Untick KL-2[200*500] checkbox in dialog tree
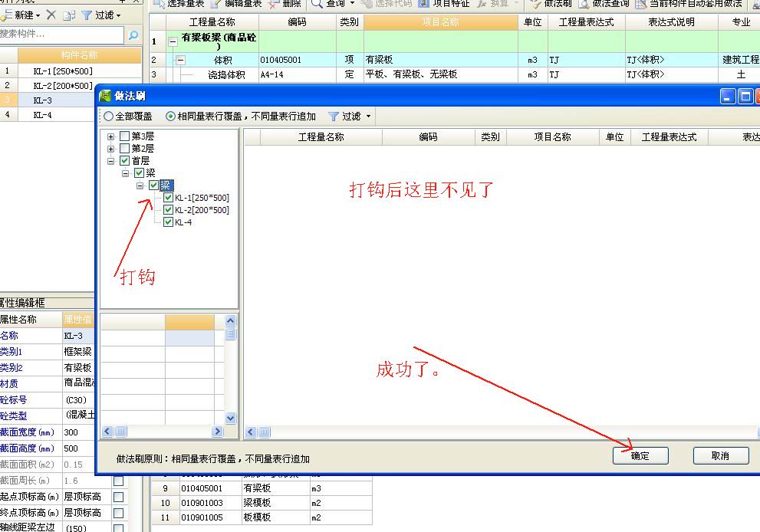The height and width of the screenshot is (532, 760). 168,210
